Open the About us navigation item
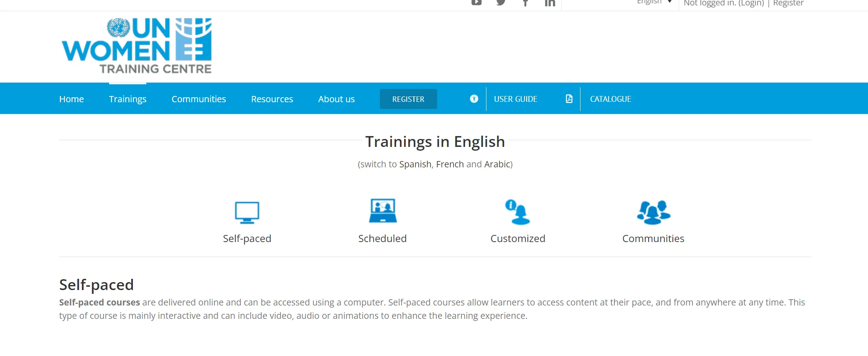This screenshot has width=868, height=356. (336, 99)
